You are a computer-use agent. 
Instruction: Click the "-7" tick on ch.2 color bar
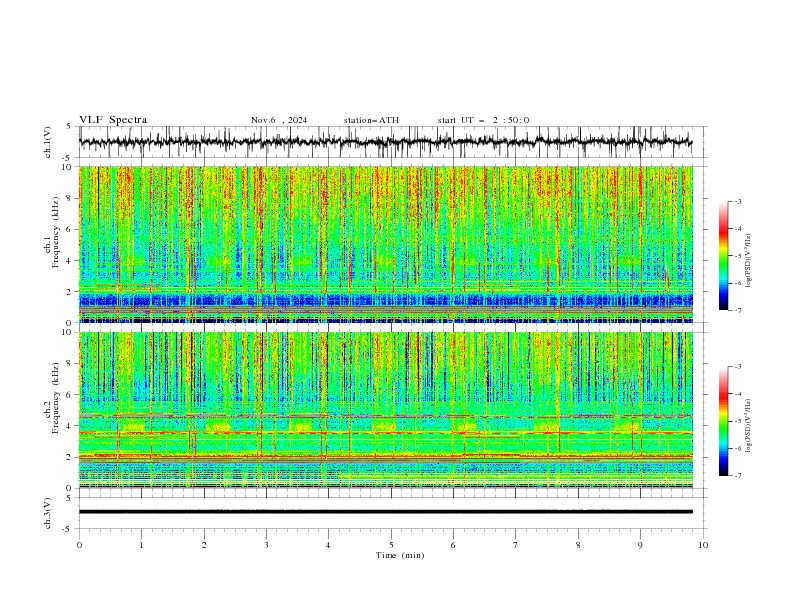tap(737, 475)
